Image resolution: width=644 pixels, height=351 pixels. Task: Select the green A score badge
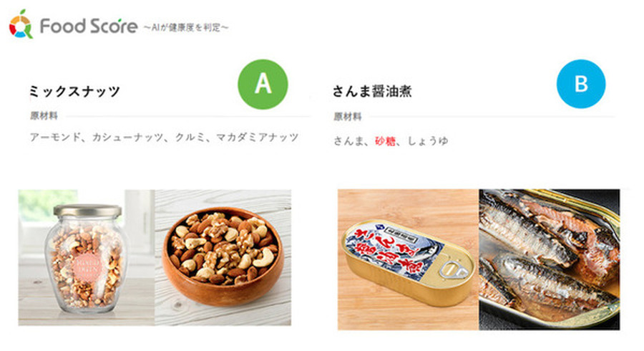(263, 85)
